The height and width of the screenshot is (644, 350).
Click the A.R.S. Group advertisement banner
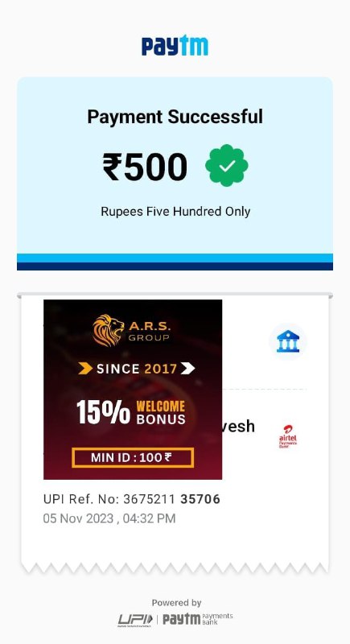click(133, 390)
